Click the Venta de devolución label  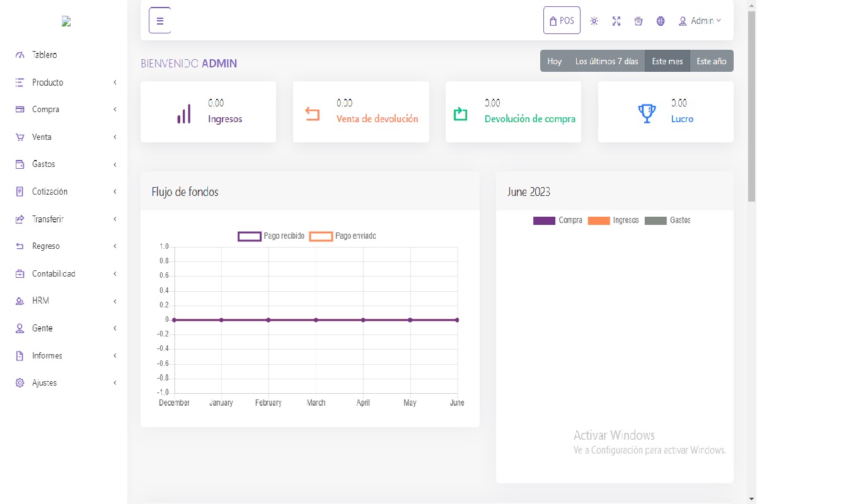[x=378, y=119]
